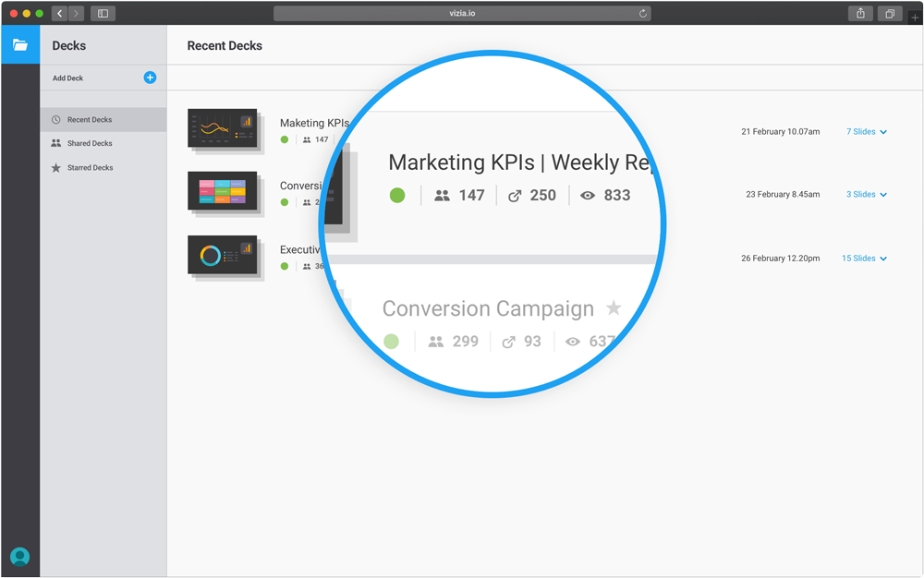Image resolution: width=924 pixels, height=578 pixels.
Task: Open the Marketing KPIs deck thumbnail
Action: [x=222, y=128]
